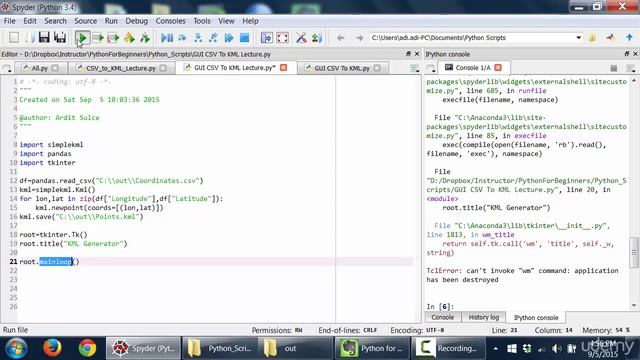This screenshot has height=360, width=640.
Task: Open the Search menu
Action: tap(55, 21)
